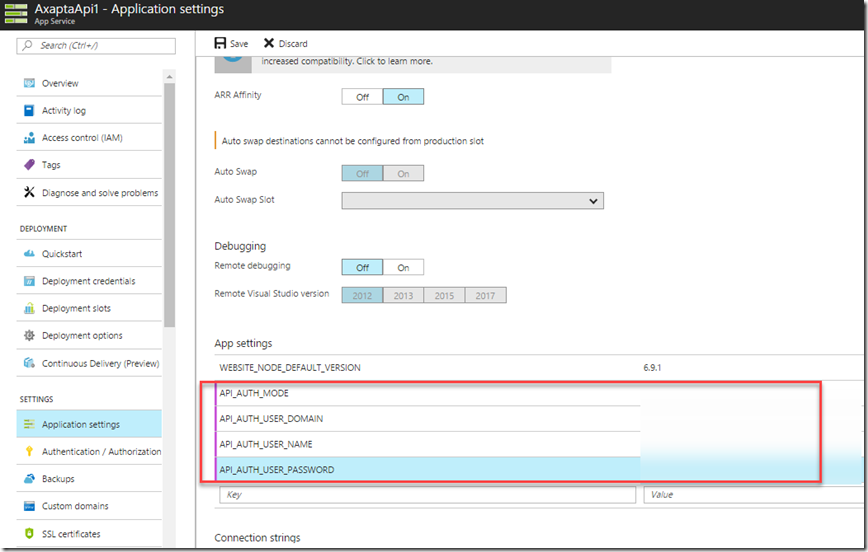Select the WEBSITE_NODE_DEFAULT_VERSION setting
The image size is (868, 552).
pos(290,368)
